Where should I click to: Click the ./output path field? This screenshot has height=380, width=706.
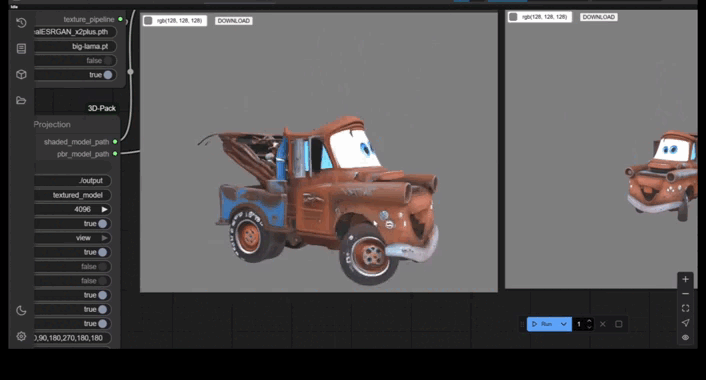click(72, 181)
